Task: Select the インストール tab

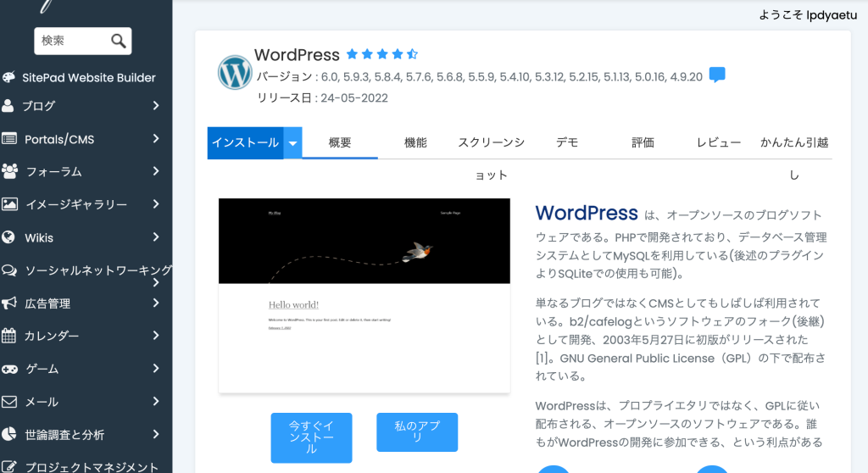Action: tap(245, 143)
